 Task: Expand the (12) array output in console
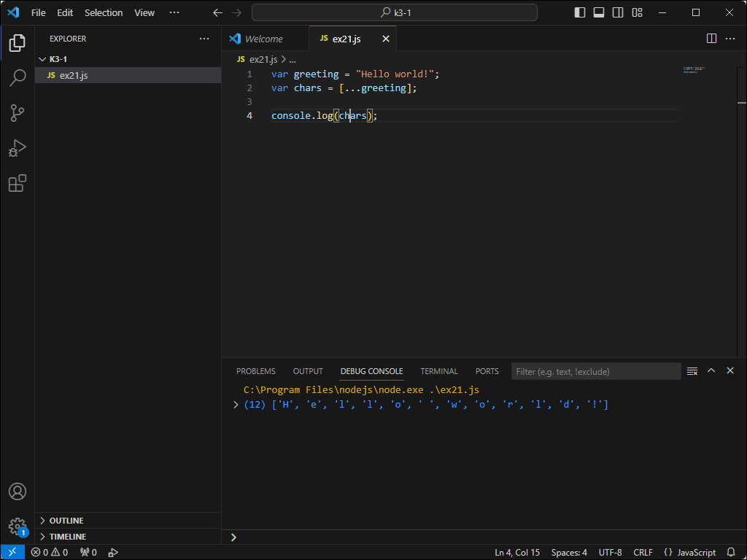pos(236,405)
